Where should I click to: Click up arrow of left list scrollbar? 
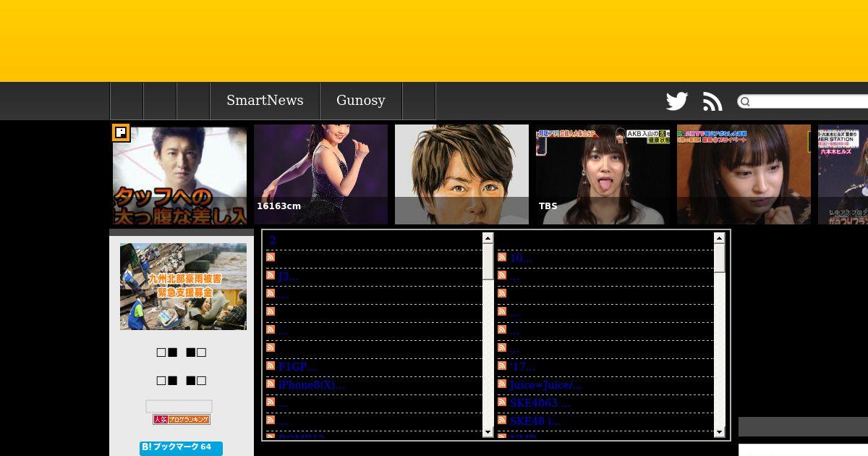pos(488,238)
